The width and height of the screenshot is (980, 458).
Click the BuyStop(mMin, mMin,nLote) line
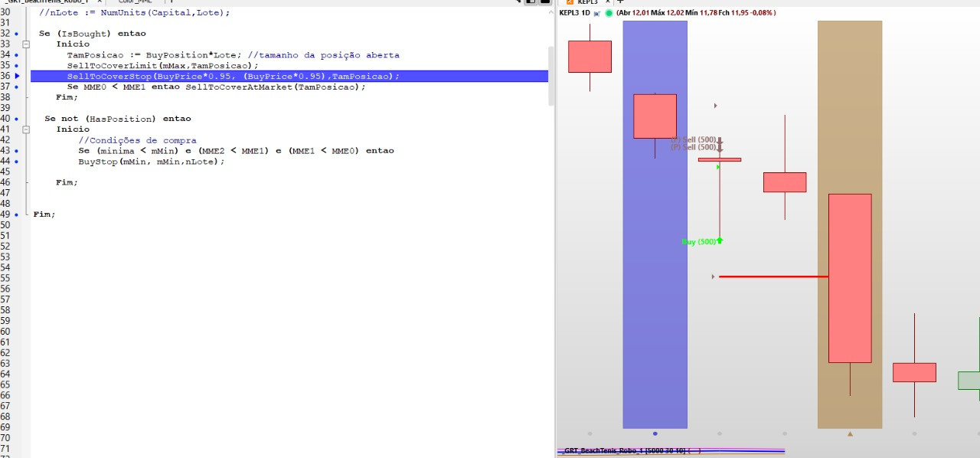[152, 162]
